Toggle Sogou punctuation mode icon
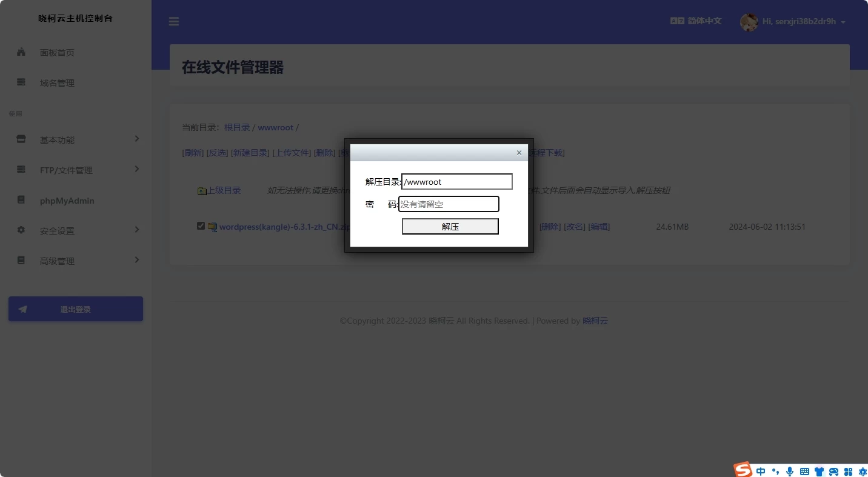Image resolution: width=868 pixels, height=477 pixels. coord(775,471)
